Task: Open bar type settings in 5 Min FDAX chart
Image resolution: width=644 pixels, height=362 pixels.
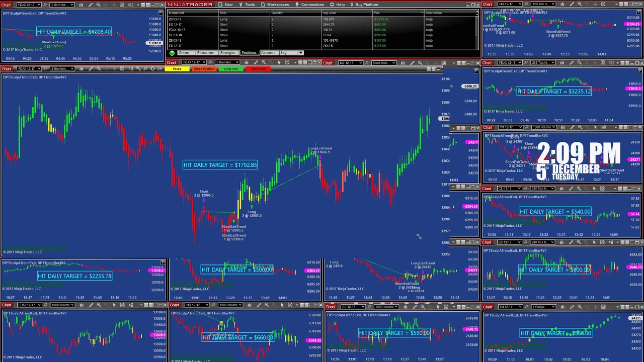Action: [246, 62]
